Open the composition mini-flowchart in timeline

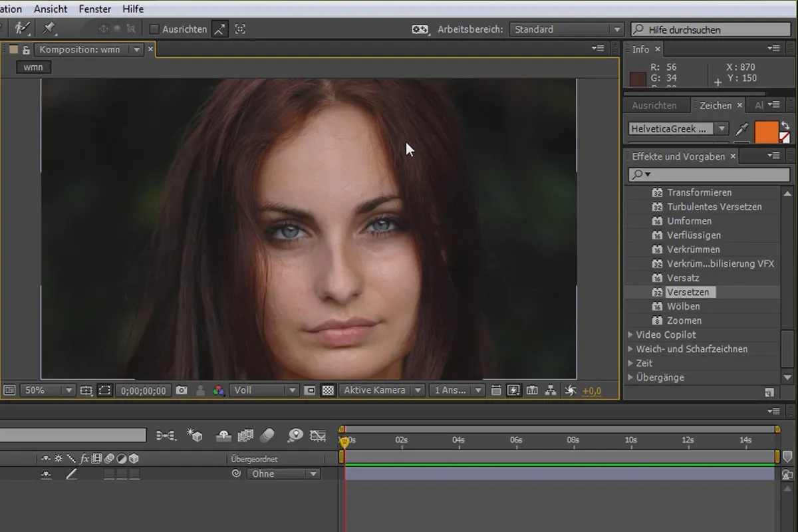click(166, 436)
